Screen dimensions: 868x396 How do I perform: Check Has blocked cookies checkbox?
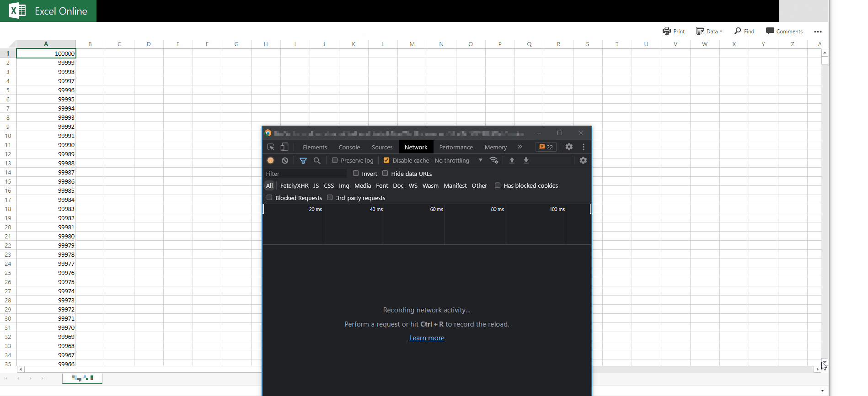498,185
